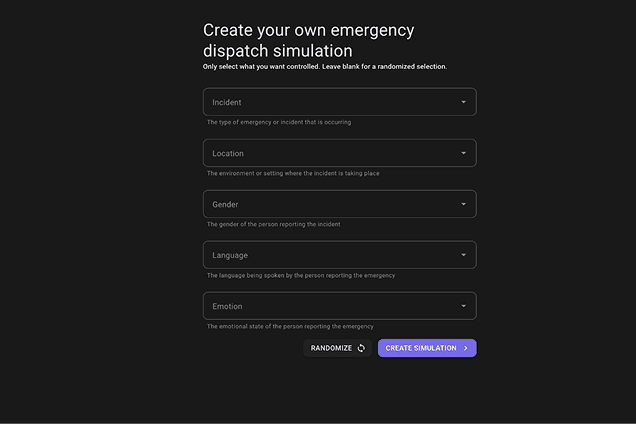Click the helper text about the reporter's emotional state

(290, 326)
